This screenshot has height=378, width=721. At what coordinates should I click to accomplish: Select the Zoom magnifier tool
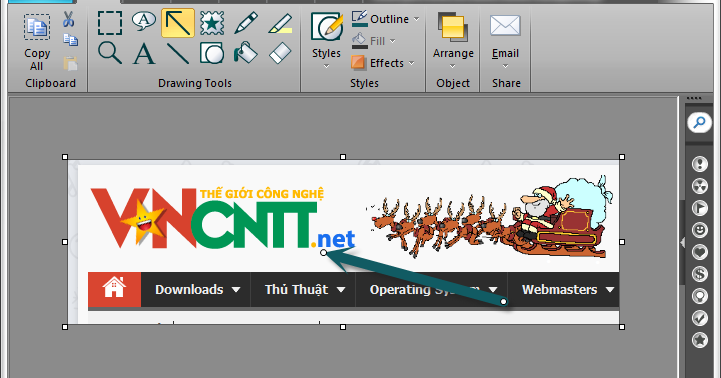point(110,53)
